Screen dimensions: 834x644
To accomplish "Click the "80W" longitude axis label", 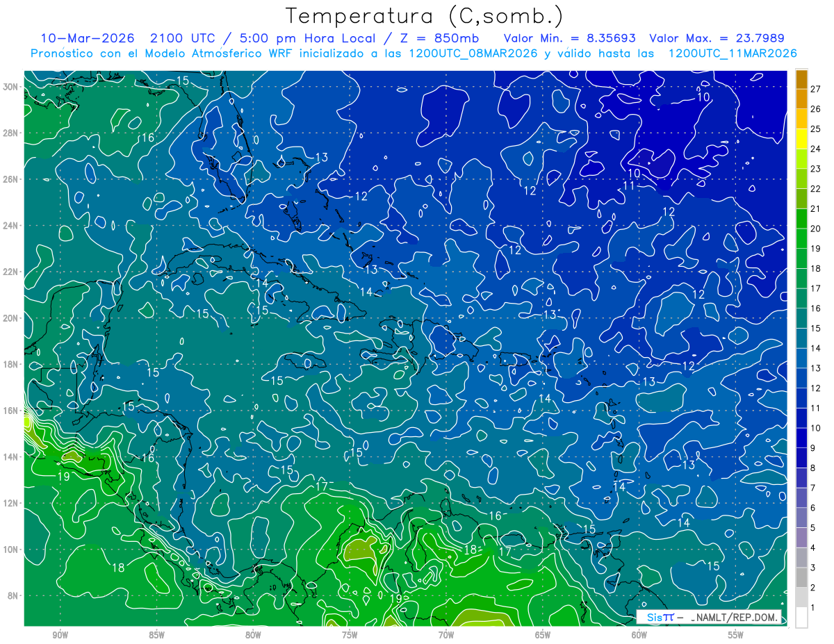I will [253, 636].
